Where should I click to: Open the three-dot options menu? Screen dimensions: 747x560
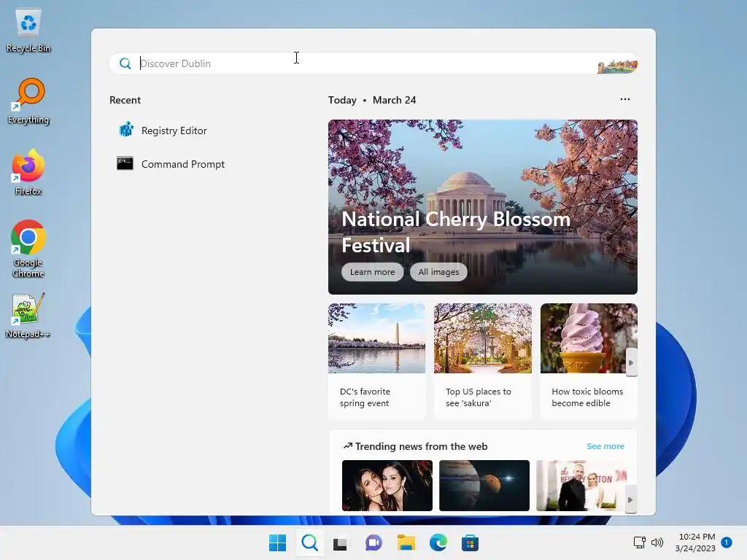625,99
